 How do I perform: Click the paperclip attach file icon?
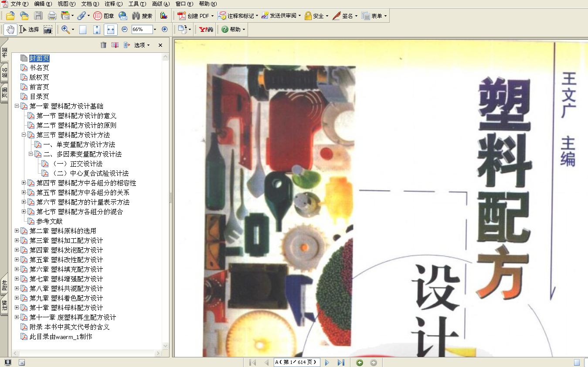click(81, 16)
